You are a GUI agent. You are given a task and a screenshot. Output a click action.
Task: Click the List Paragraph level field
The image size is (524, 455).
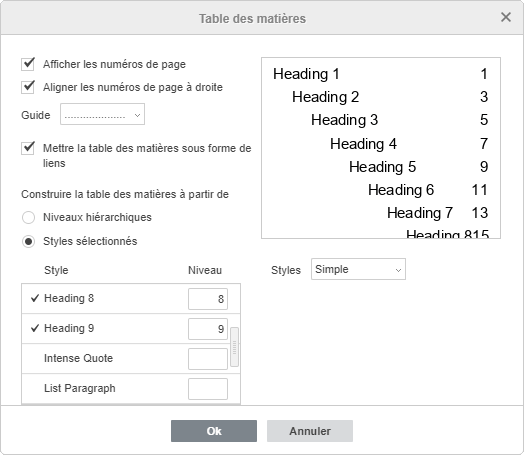[x=208, y=389]
